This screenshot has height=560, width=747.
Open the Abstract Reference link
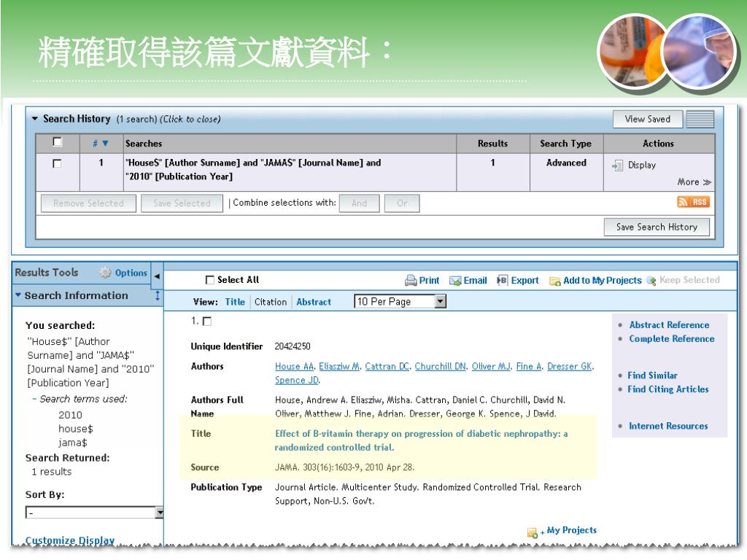click(x=669, y=324)
